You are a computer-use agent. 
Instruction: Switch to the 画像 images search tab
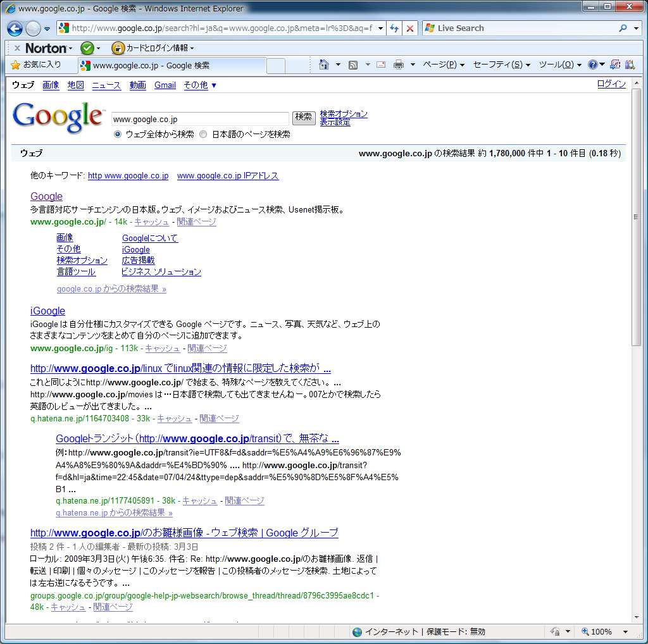51,85
